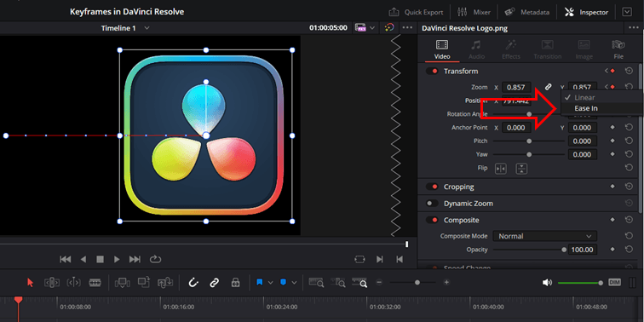Choose Ease In from the context menu

pos(586,108)
